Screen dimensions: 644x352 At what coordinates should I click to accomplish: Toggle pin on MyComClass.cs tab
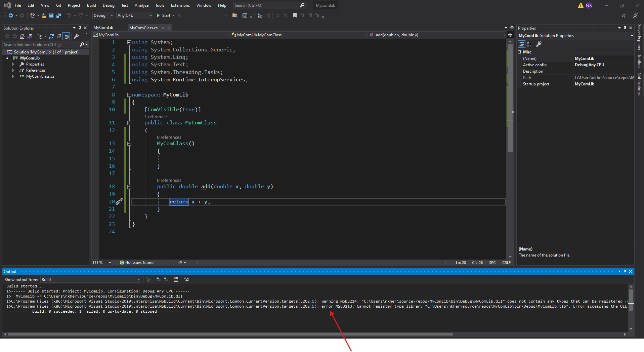pyautogui.click(x=163, y=28)
